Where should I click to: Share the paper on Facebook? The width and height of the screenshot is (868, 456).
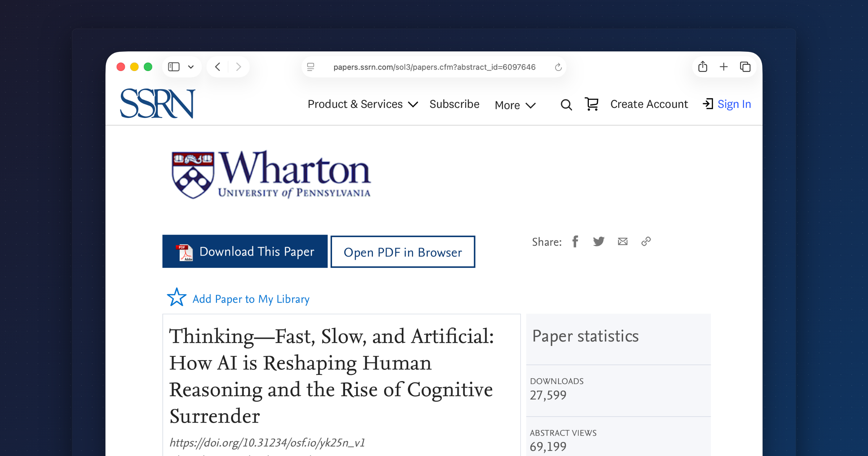[x=575, y=241]
